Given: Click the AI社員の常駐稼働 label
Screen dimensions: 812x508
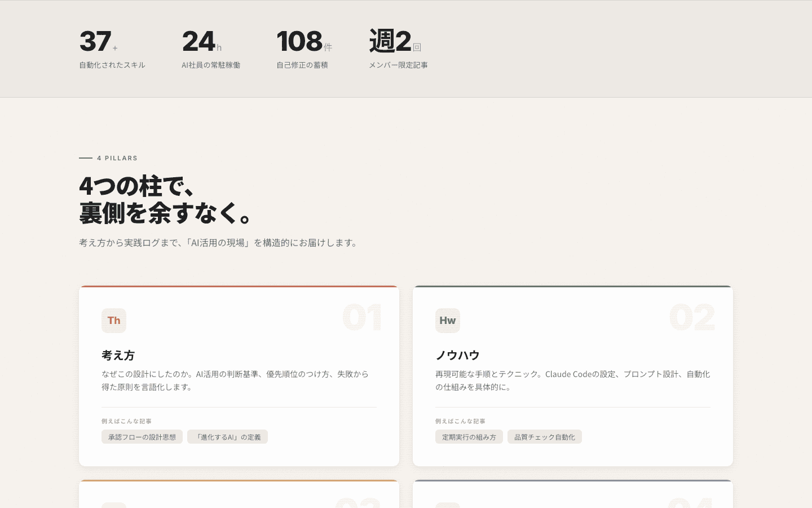Looking at the screenshot, I should (x=211, y=65).
